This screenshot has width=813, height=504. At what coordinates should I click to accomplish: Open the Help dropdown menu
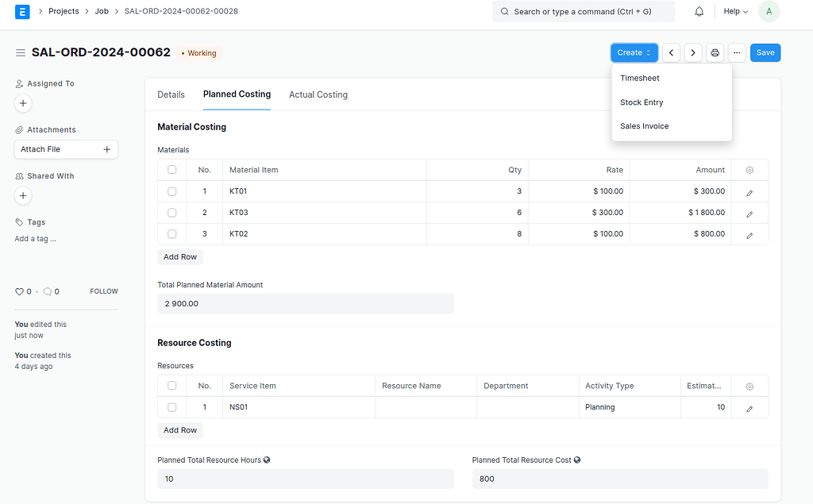click(x=734, y=11)
